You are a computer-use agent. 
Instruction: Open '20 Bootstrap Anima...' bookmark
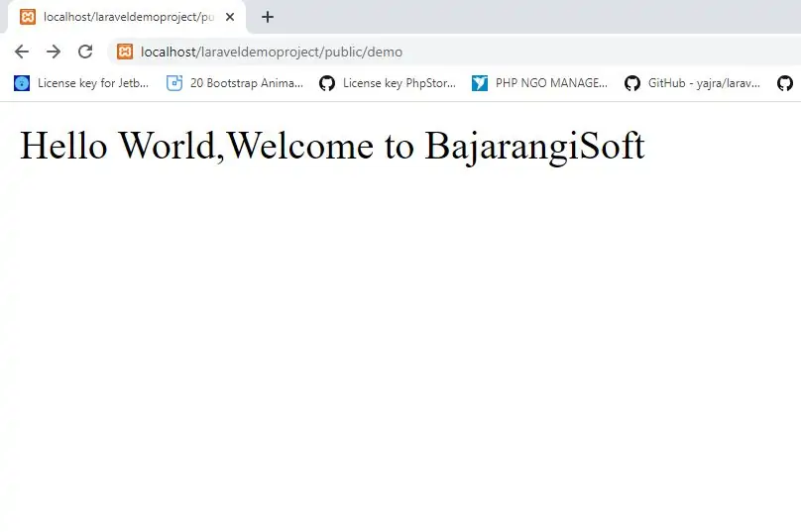click(235, 83)
